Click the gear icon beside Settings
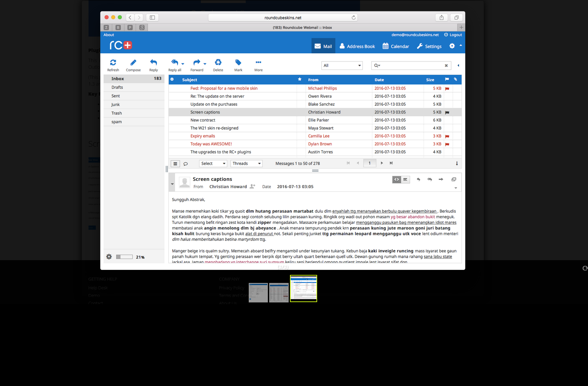Screen dimensions: 588x386 452,46
